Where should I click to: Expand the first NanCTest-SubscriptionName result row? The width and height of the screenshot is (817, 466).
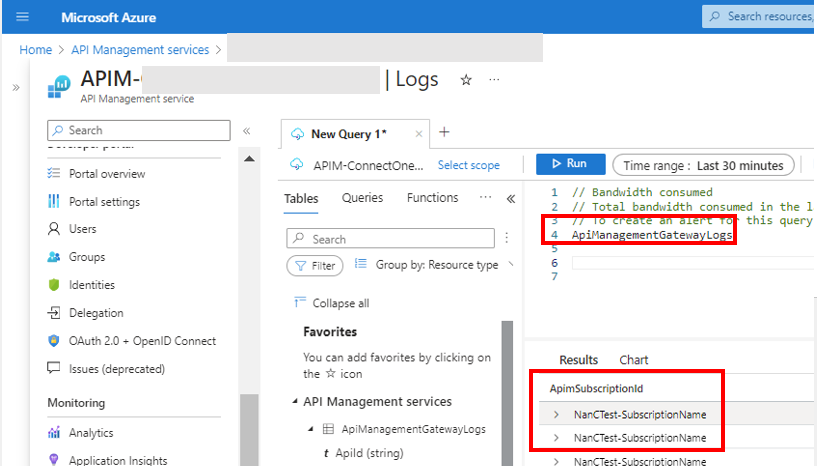556,415
